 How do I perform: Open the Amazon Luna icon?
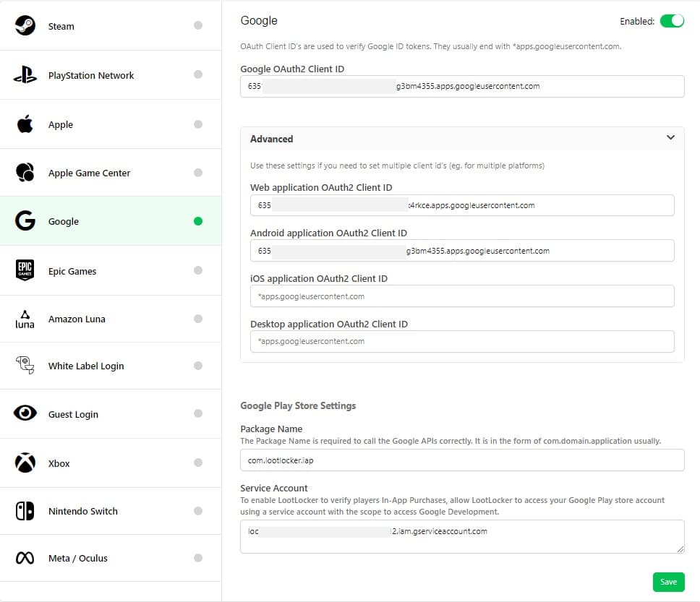(x=25, y=319)
